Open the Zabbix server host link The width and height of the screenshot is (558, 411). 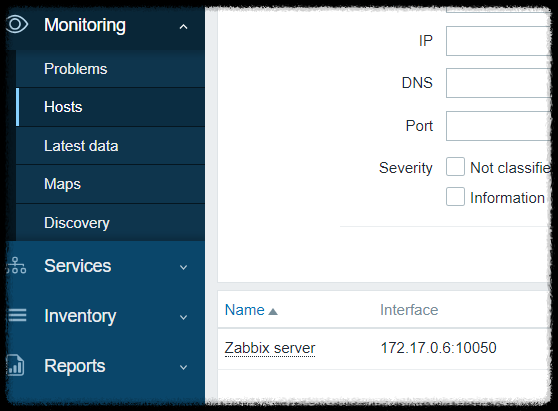(270, 348)
